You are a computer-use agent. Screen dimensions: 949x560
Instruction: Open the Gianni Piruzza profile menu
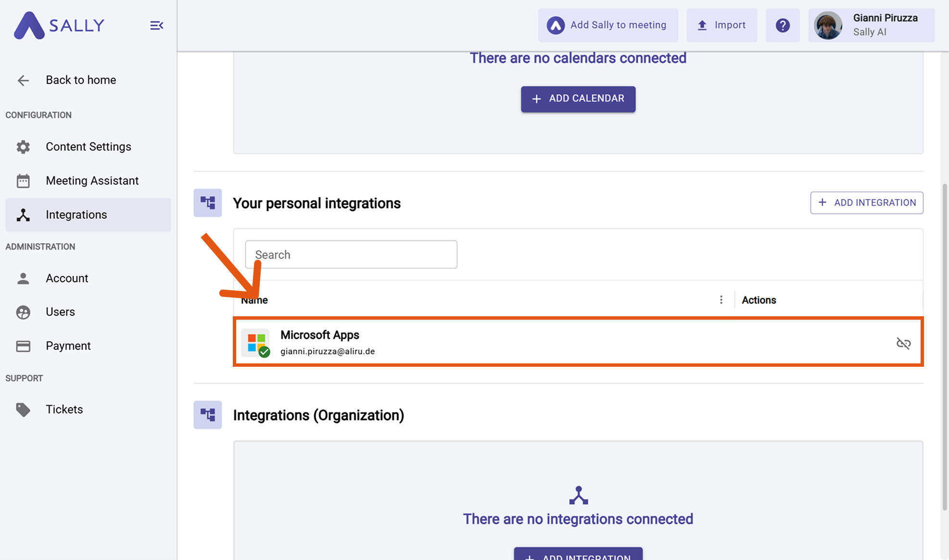(871, 25)
